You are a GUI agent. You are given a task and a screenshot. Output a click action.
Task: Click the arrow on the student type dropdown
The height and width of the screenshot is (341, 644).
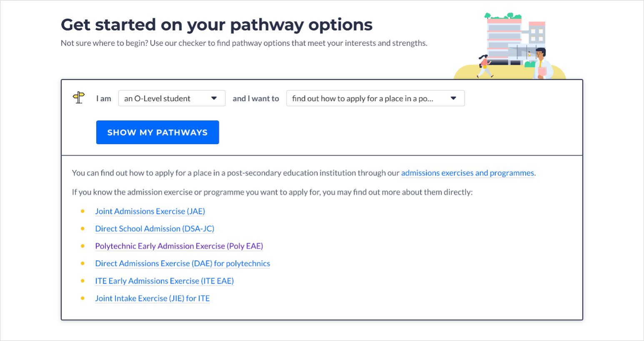[214, 98]
